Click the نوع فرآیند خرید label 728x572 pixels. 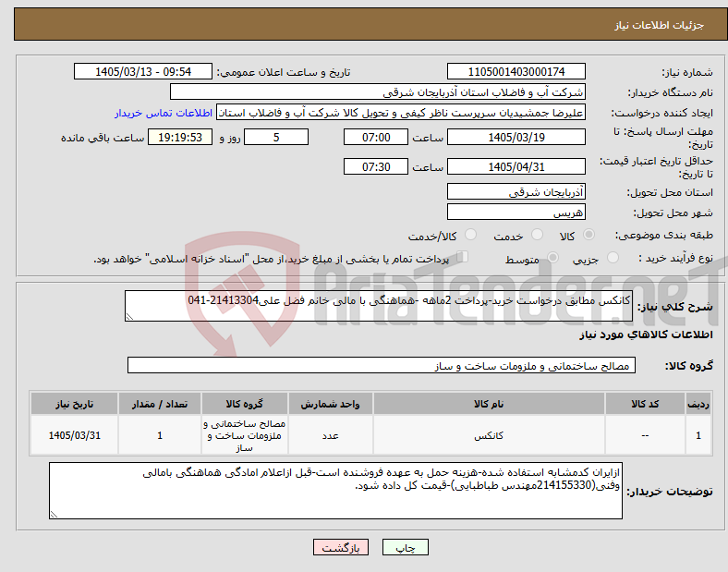click(x=675, y=258)
